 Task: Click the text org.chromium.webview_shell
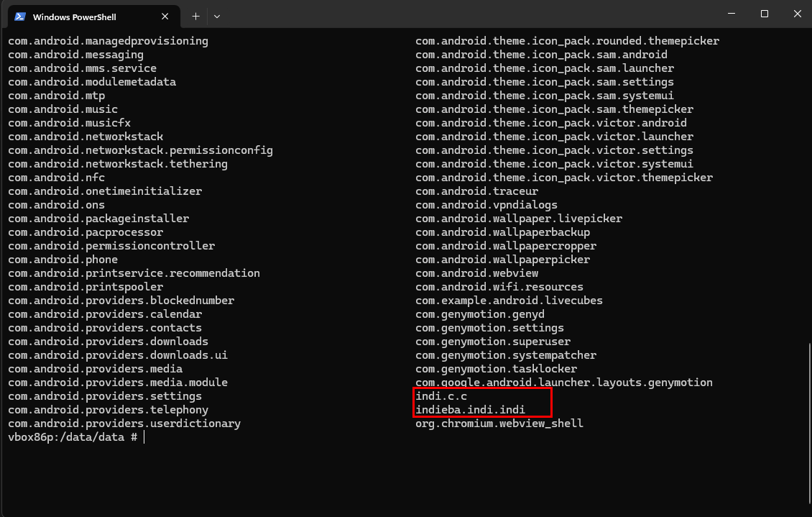tap(499, 424)
